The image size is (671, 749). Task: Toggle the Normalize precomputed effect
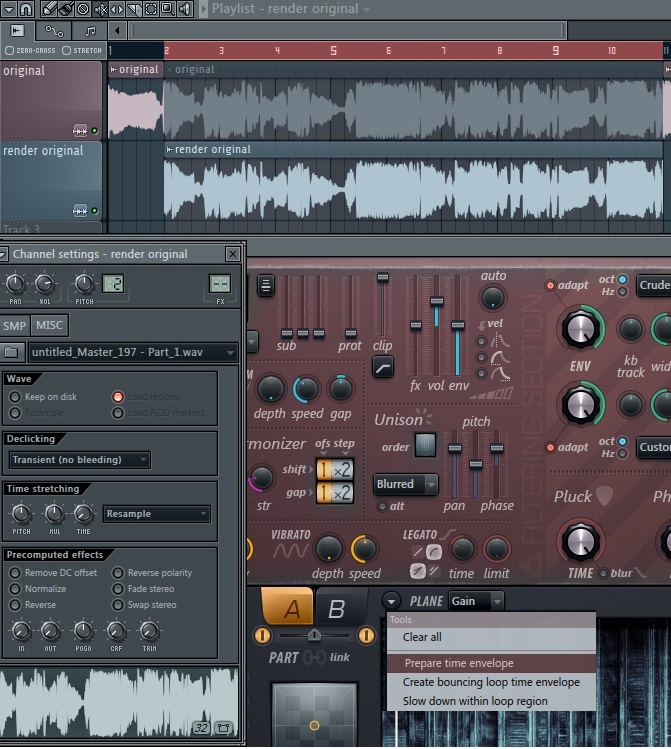pyautogui.click(x=15, y=589)
